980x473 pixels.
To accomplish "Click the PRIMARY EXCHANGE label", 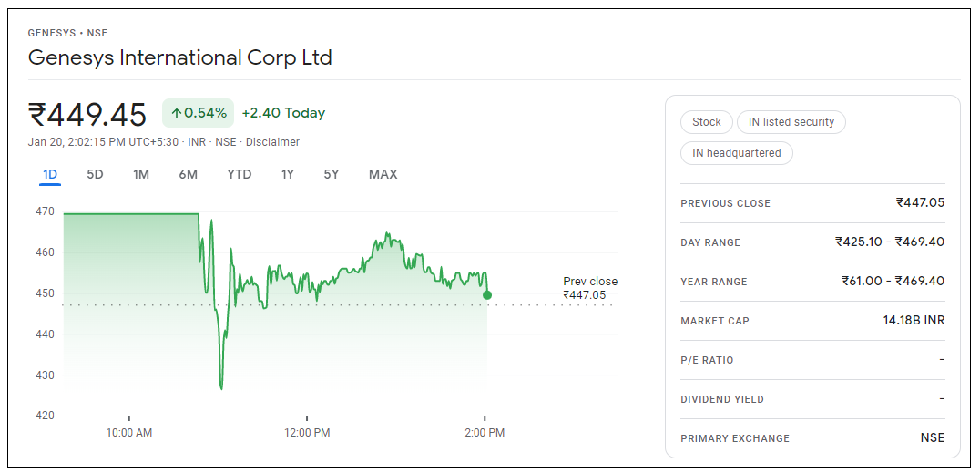I will tap(735, 438).
